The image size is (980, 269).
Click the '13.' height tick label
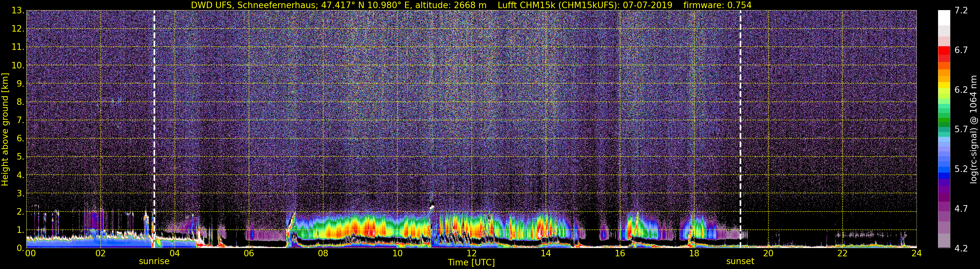(x=18, y=10)
